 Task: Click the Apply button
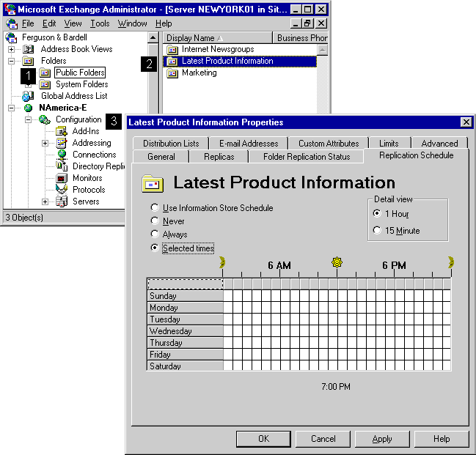tap(382, 439)
